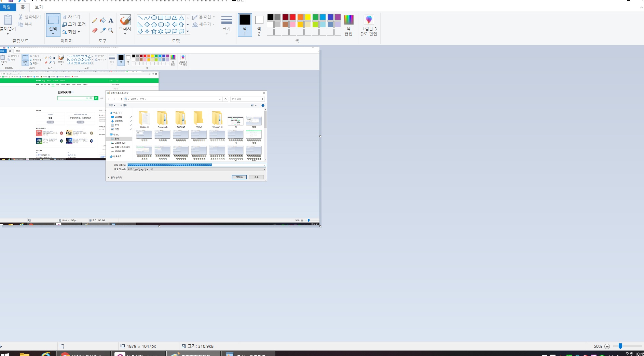Choose the pink rose color swatch
This screenshot has height=356, width=644.
[293, 25]
